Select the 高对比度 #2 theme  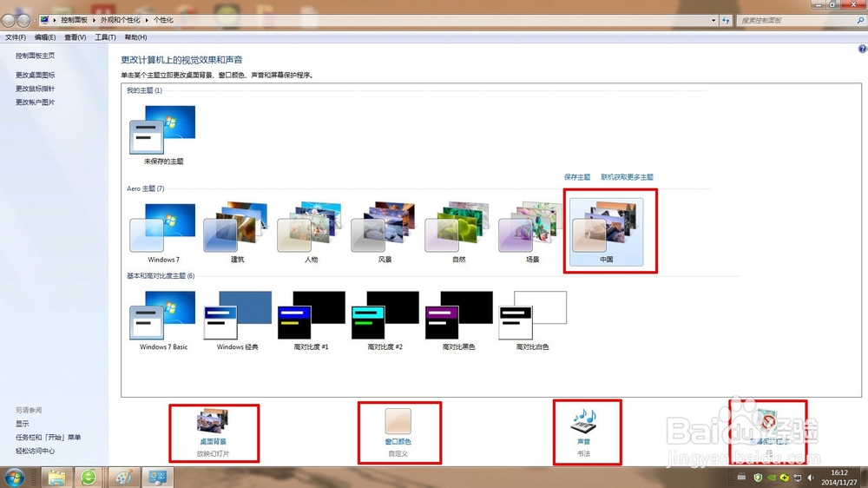(x=385, y=320)
